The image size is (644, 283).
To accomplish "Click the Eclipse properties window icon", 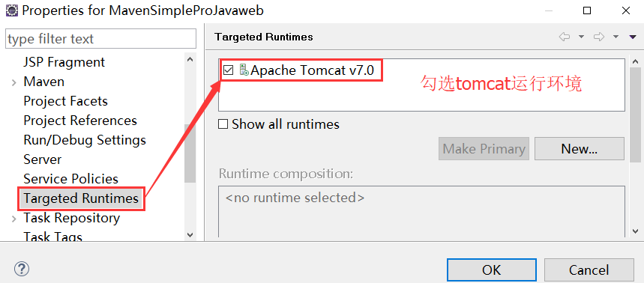I will click(11, 10).
